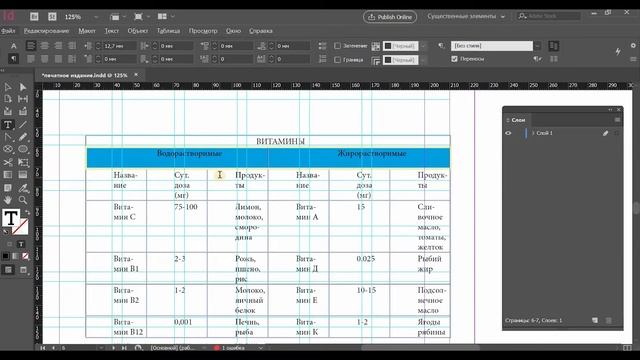
Task: Select the Eyedropper tool
Action: (23, 188)
